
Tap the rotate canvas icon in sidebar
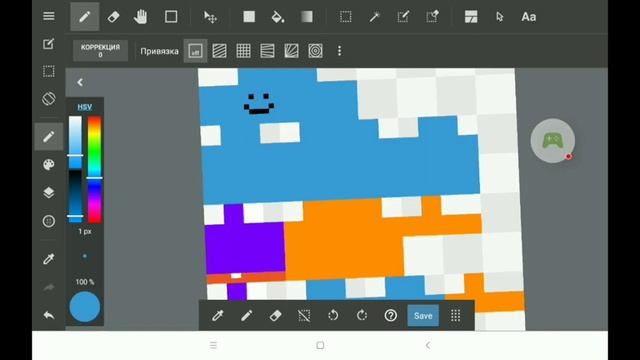click(49, 99)
